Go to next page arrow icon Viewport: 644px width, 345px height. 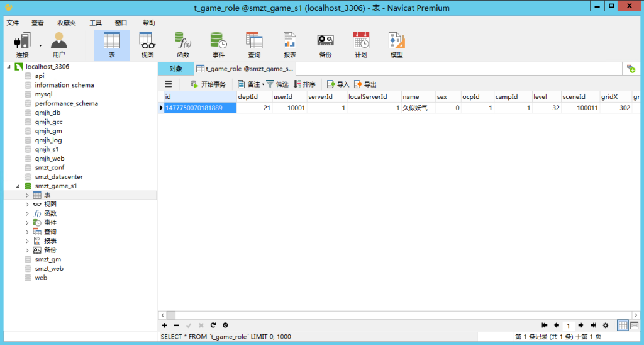point(580,325)
